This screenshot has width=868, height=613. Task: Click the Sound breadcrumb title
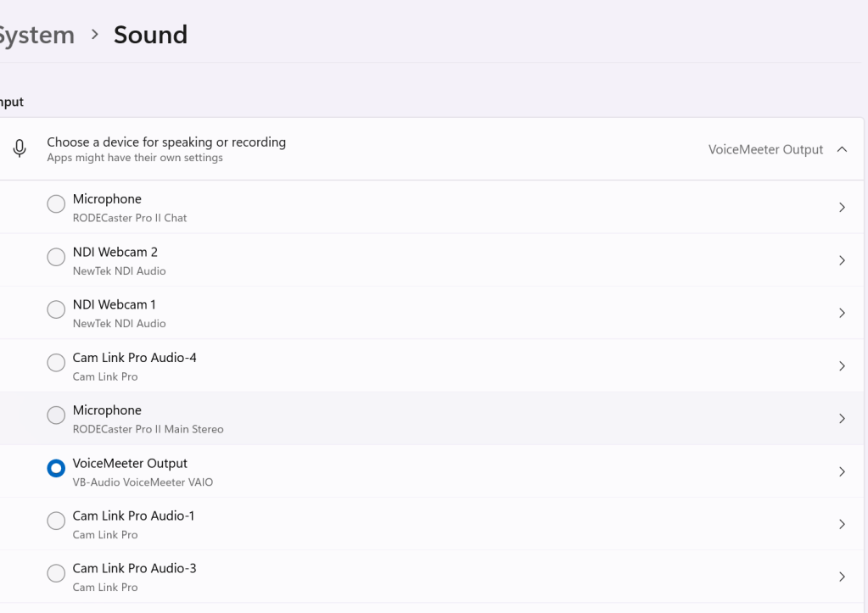pyautogui.click(x=150, y=35)
